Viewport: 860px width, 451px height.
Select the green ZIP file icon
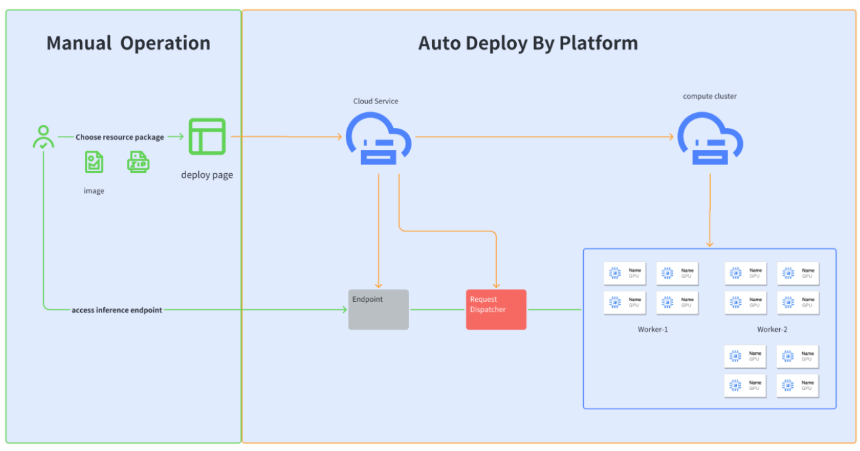(x=138, y=162)
